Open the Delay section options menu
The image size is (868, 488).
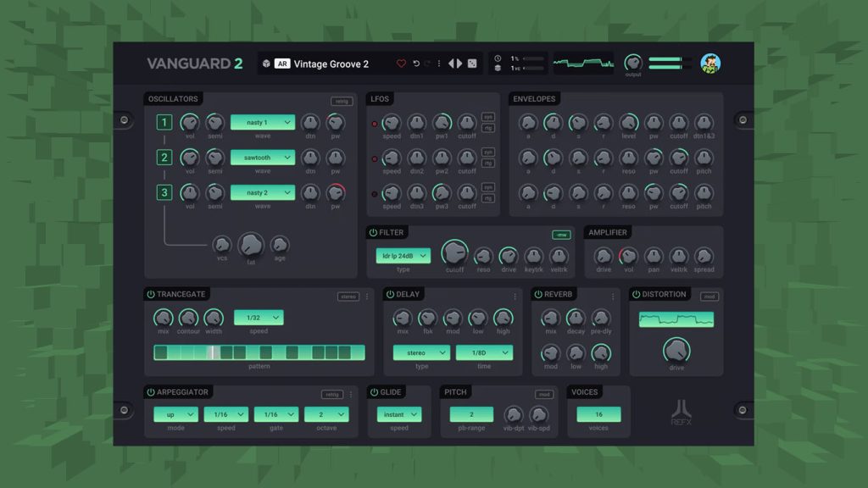coord(515,297)
